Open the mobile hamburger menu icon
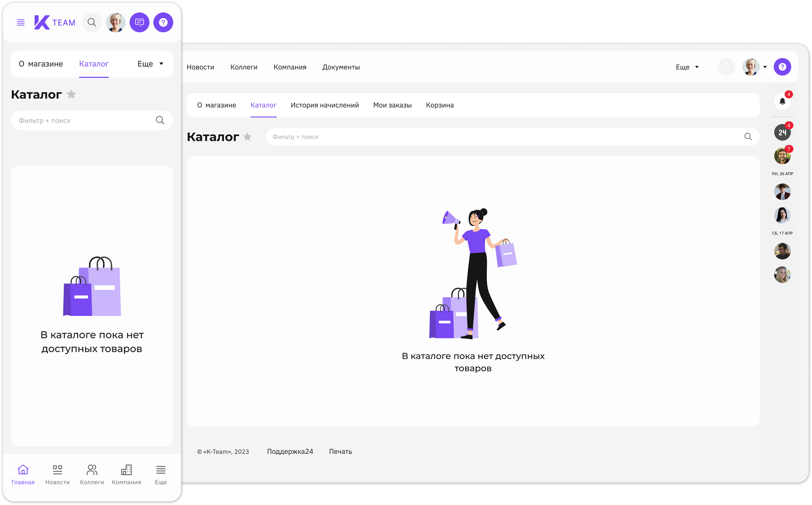 point(21,22)
